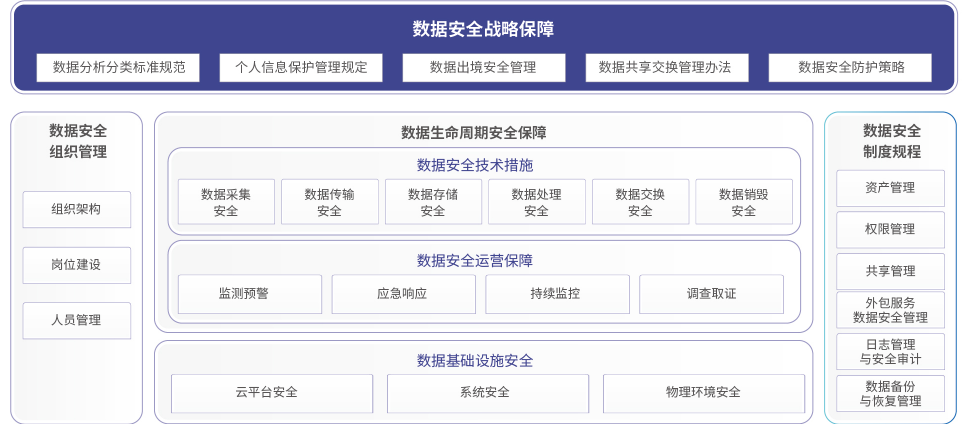The height and width of the screenshot is (424, 965).
Task: Click 数据共享交换管理办法 box
Action: tap(666, 68)
